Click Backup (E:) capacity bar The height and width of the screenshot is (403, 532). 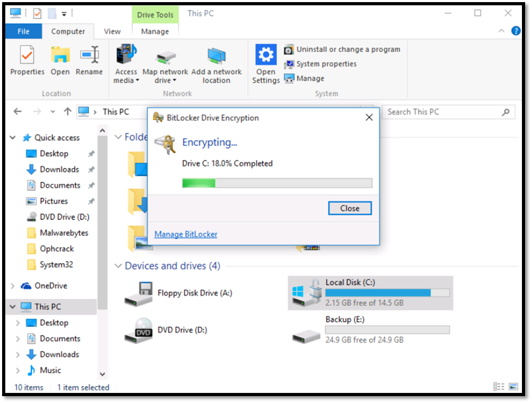[x=387, y=330]
